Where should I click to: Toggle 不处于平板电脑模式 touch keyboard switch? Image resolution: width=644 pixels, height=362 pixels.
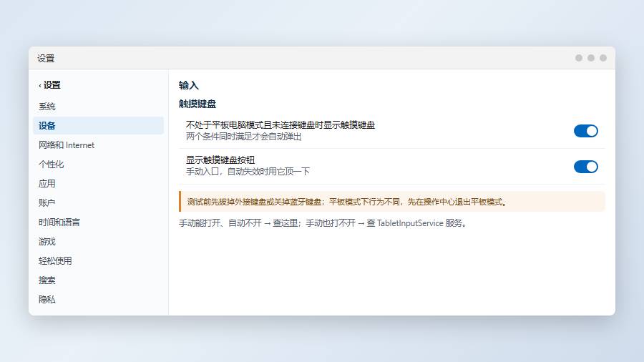click(585, 131)
